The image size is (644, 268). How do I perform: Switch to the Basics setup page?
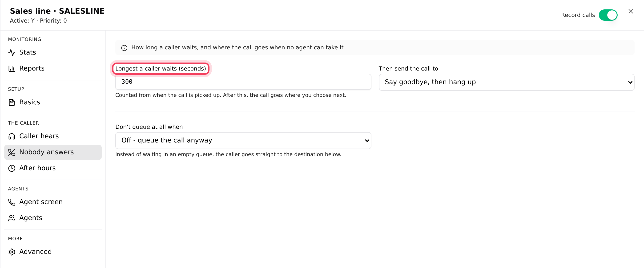53,102
